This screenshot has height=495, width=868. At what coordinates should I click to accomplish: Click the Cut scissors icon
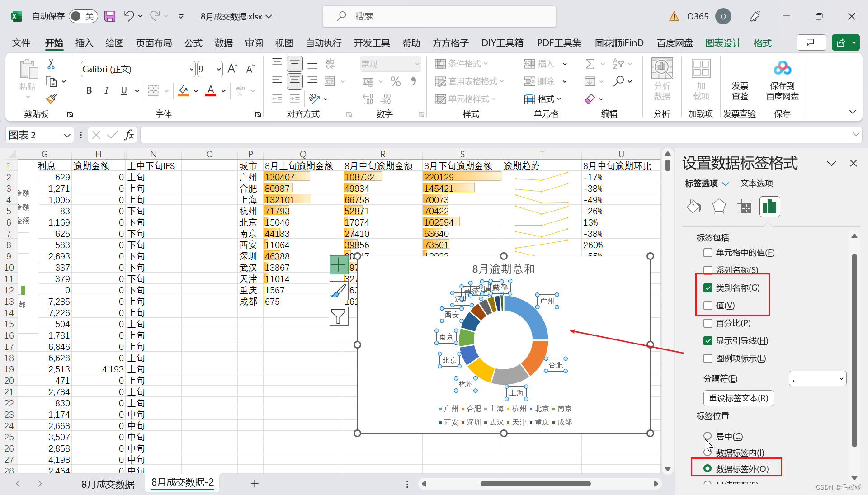coord(51,64)
